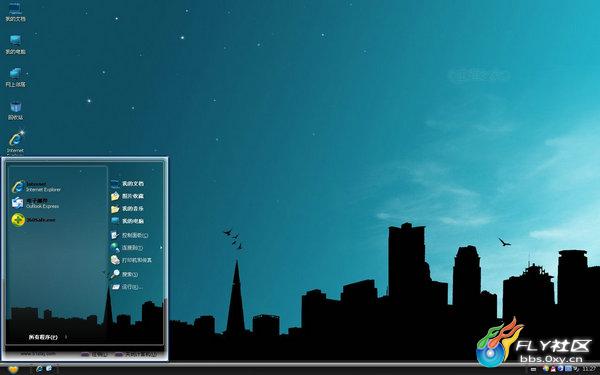The height and width of the screenshot is (375, 600).
Task: Open 图片收藏 folder in the Start menu
Action: tap(127, 196)
